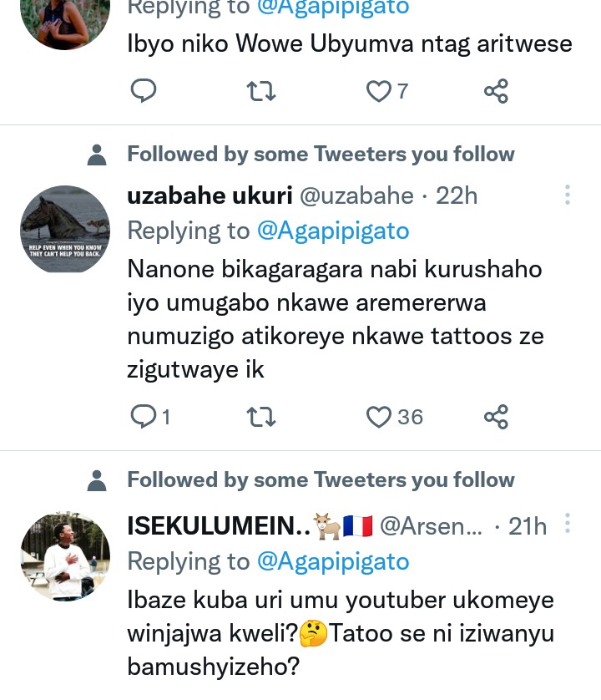Image resolution: width=601 pixels, height=700 pixels.
Task: Like uzabahe ukuri's tweet with 36 likes
Action: pyautogui.click(x=380, y=416)
